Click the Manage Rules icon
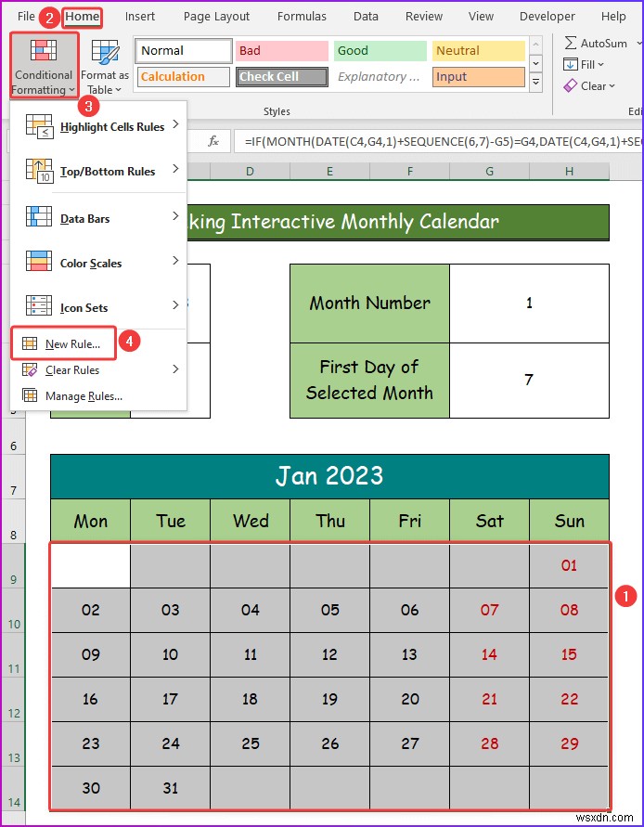 click(30, 395)
